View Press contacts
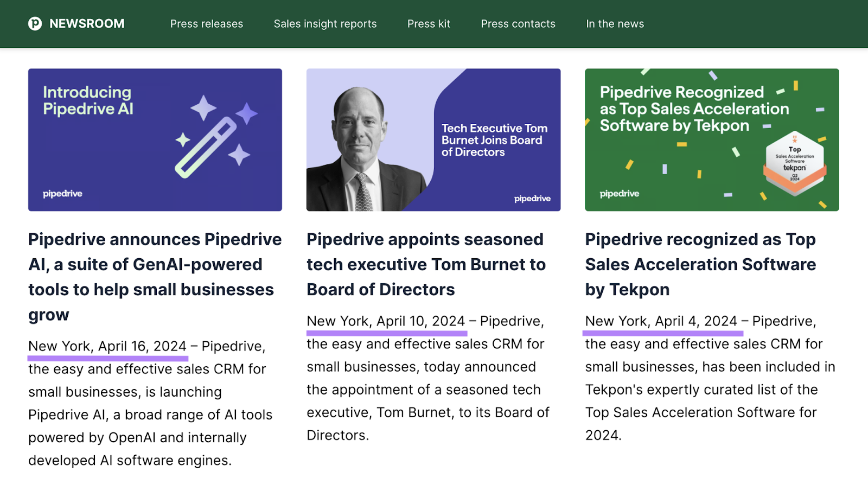Image resolution: width=868 pixels, height=497 pixels. pos(518,23)
